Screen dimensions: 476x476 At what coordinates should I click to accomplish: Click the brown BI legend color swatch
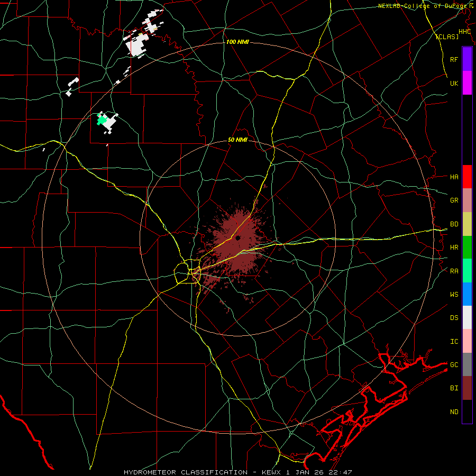[467, 388]
